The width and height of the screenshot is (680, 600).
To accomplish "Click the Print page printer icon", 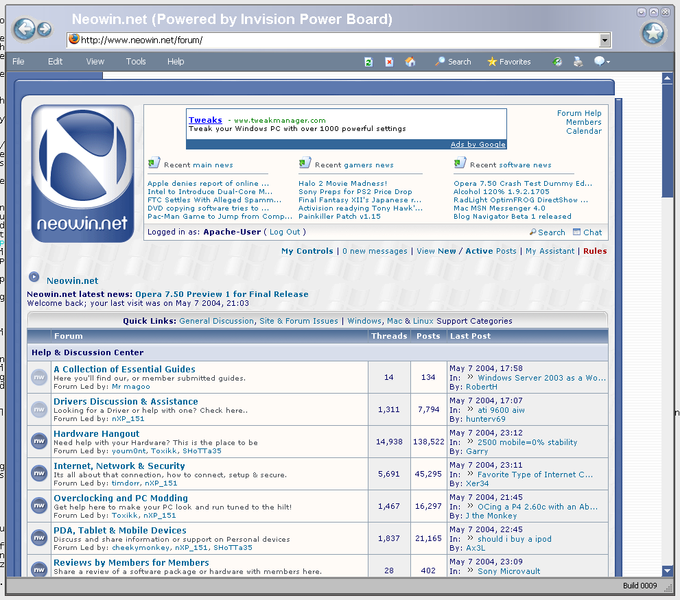I will (578, 62).
